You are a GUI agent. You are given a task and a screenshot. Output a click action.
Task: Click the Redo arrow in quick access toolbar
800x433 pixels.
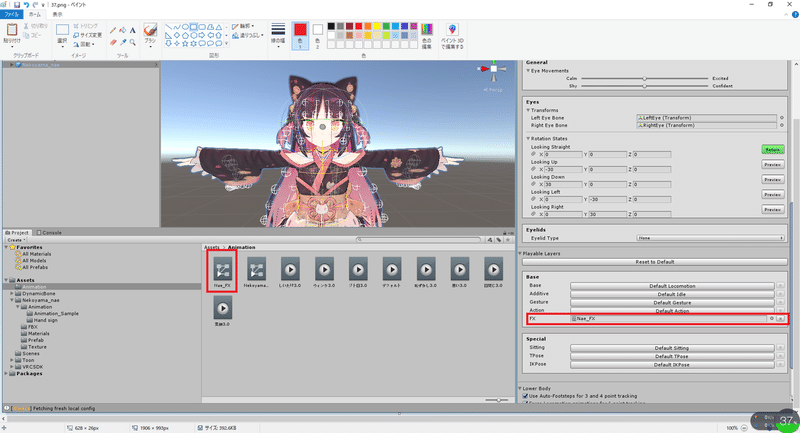(x=35, y=5)
